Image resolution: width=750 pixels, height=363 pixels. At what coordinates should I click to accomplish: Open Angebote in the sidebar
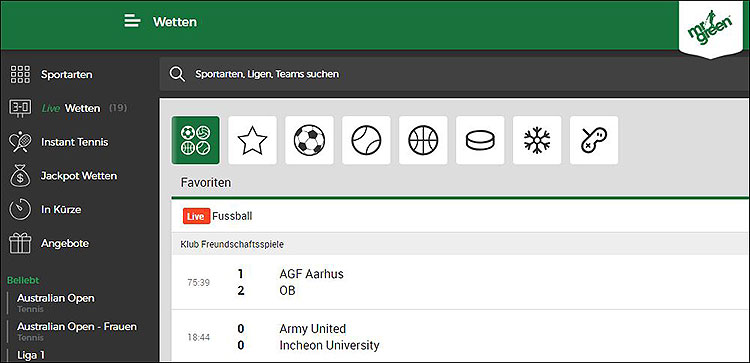click(65, 243)
